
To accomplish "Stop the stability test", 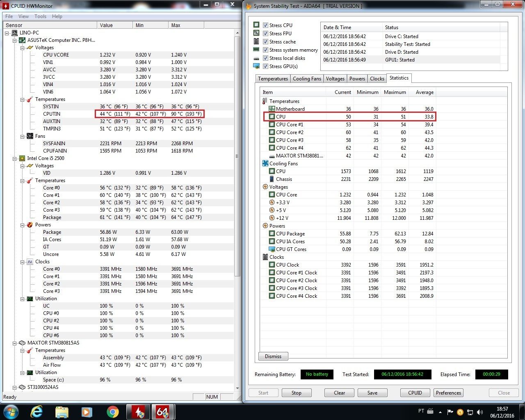I will (x=297, y=393).
